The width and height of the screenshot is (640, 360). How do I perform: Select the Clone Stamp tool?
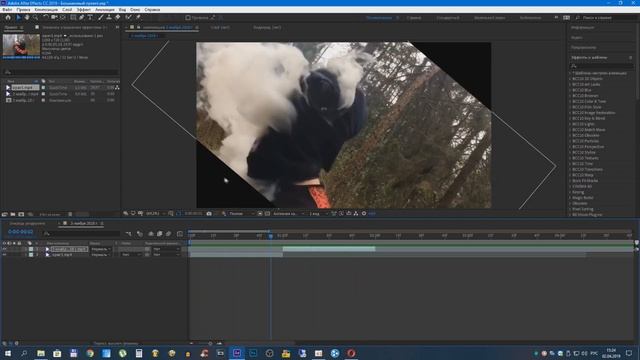(x=109, y=18)
